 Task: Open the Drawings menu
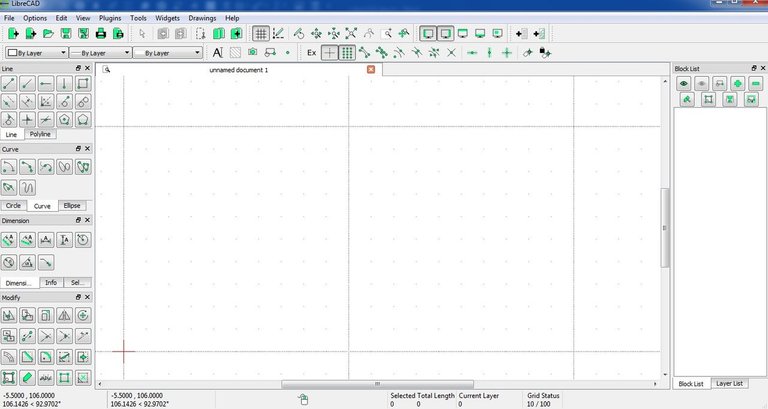[202, 18]
